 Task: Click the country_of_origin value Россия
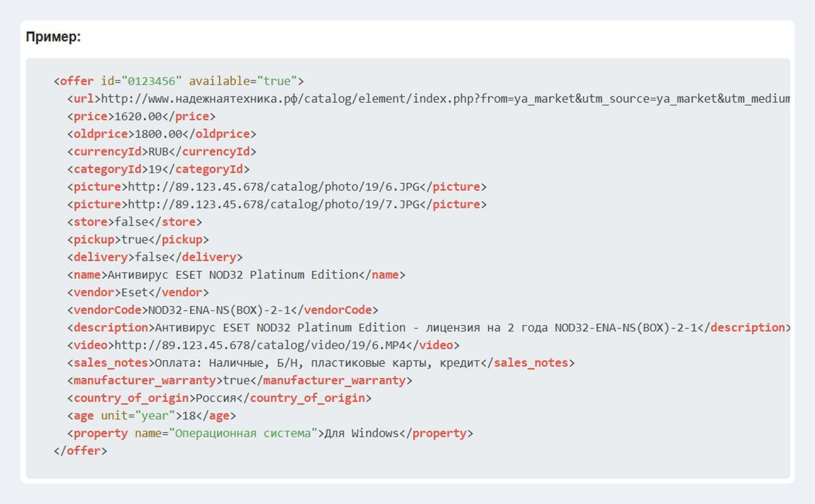[216, 398]
